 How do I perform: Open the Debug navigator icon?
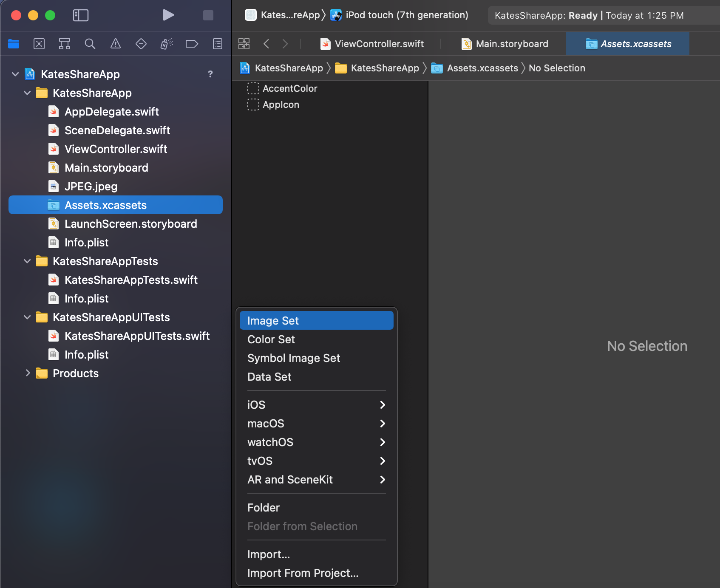click(x=167, y=44)
